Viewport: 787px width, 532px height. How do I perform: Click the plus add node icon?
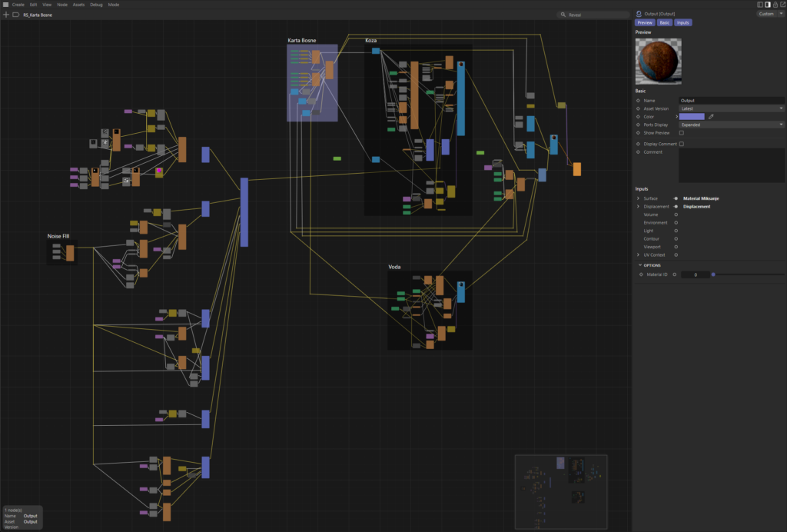coord(6,15)
